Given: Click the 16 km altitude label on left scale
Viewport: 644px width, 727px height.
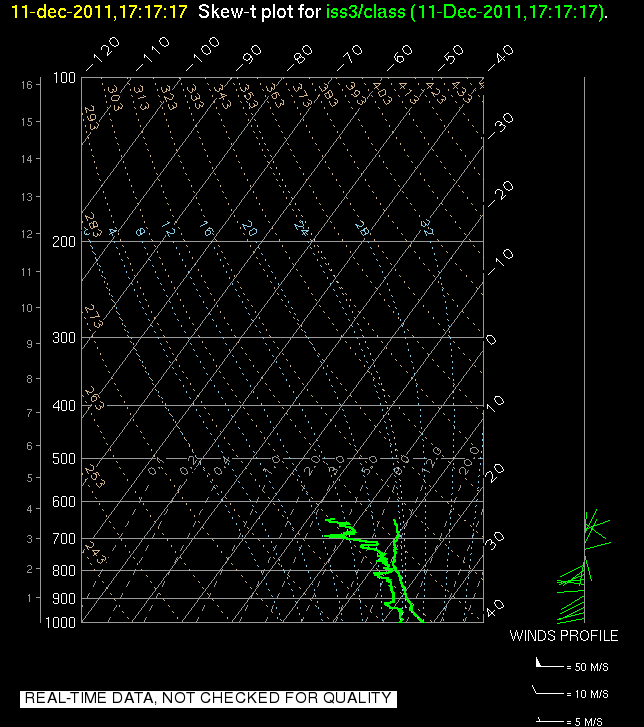Looking at the screenshot, I should tap(27, 85).
